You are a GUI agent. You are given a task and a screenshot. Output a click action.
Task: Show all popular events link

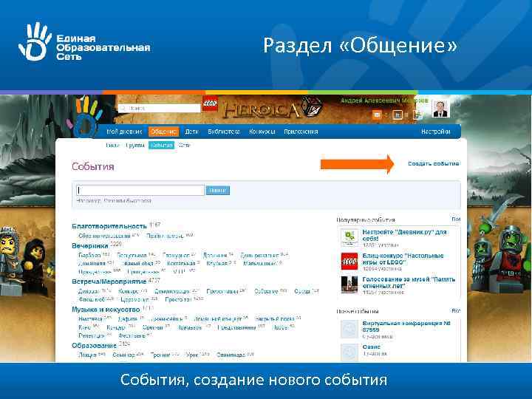456,219
